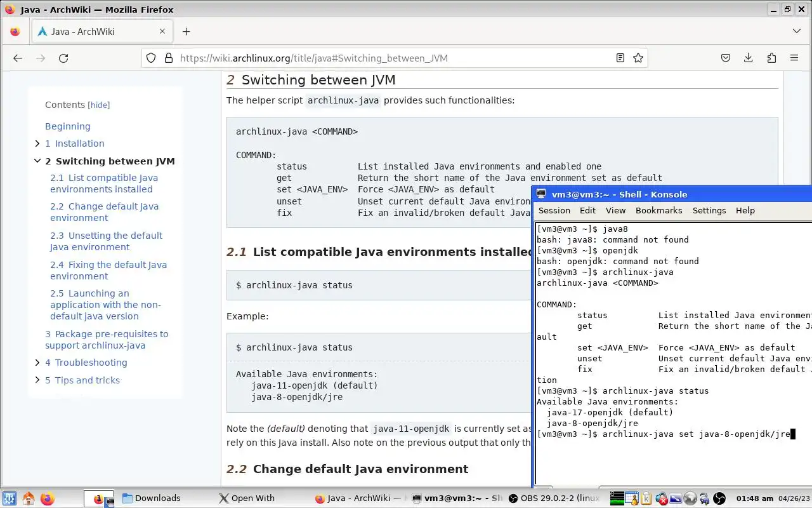
Task: Open 5 Tips and tricks contents link
Action: pyautogui.click(x=82, y=380)
